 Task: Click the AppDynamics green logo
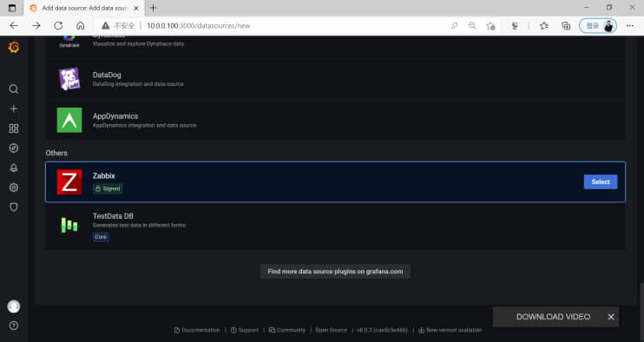(69, 120)
